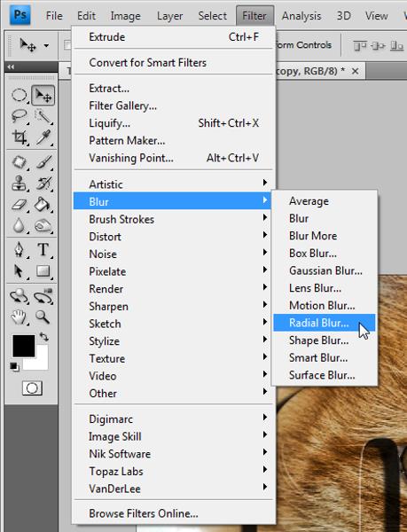Viewport: 407px width, 532px height.
Task: Select the Sponge tool
Action: point(43,226)
